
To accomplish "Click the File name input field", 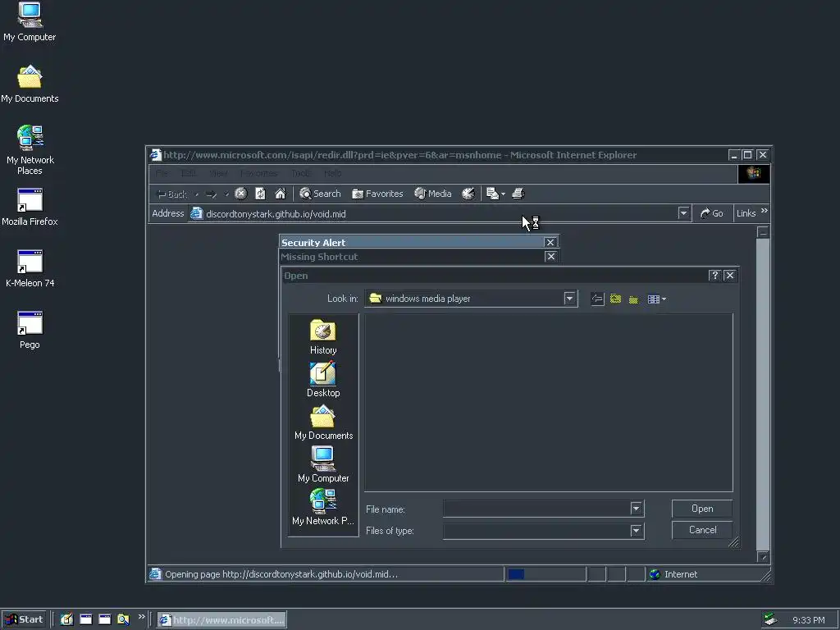I will point(536,509).
